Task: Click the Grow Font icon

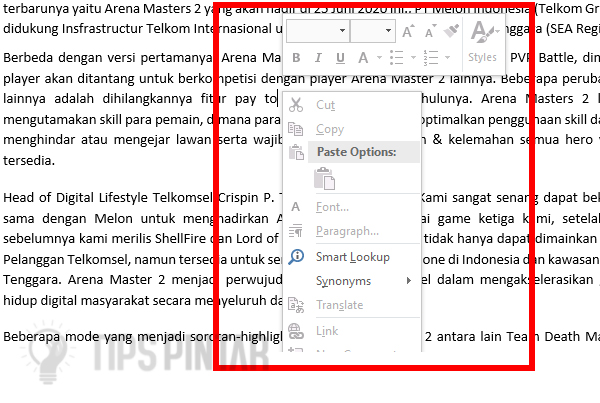Action: pyautogui.click(x=408, y=31)
